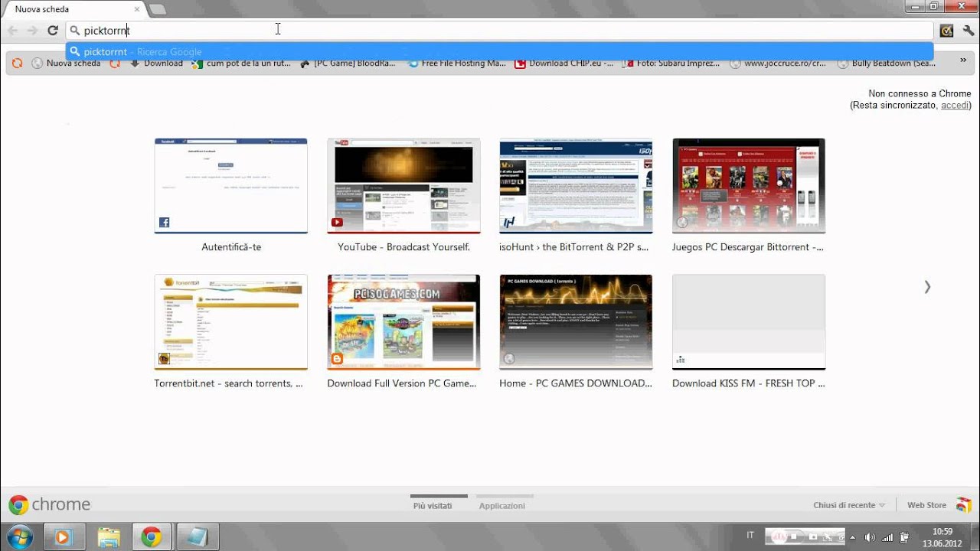
Task: Open the Free File Hosting Ma... bookmark
Action: click(x=457, y=64)
